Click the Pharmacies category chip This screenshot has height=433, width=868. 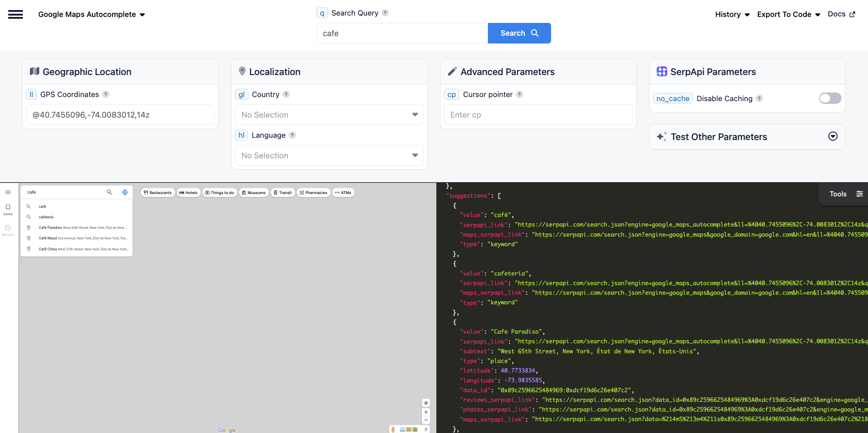click(x=314, y=193)
